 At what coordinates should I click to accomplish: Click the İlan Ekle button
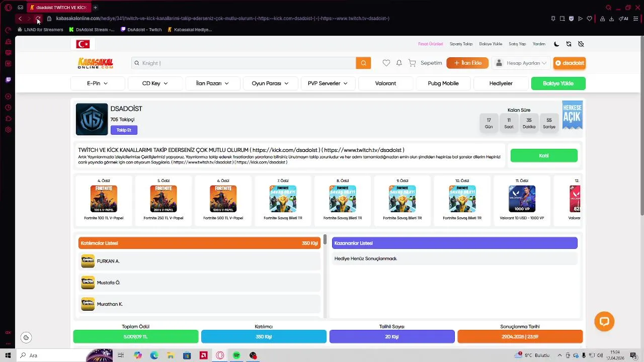(468, 63)
